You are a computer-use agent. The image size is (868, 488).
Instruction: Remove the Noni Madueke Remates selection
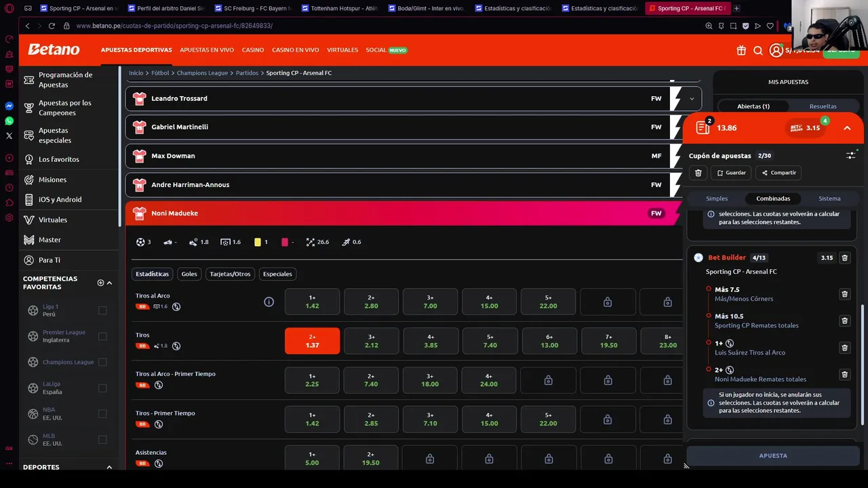[844, 374]
